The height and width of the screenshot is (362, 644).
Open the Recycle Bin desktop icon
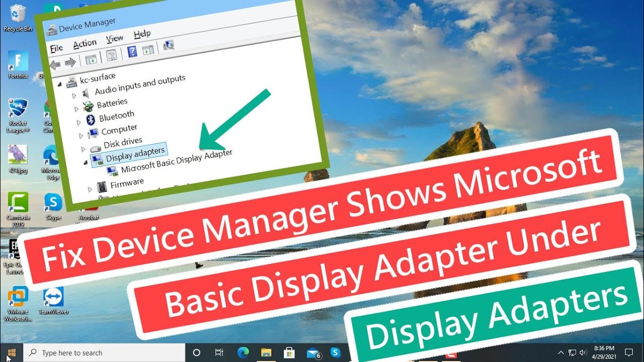(x=18, y=18)
